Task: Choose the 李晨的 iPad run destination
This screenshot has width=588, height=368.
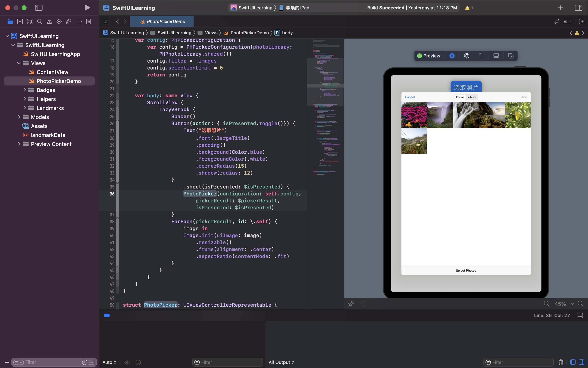Action: pyautogui.click(x=294, y=8)
